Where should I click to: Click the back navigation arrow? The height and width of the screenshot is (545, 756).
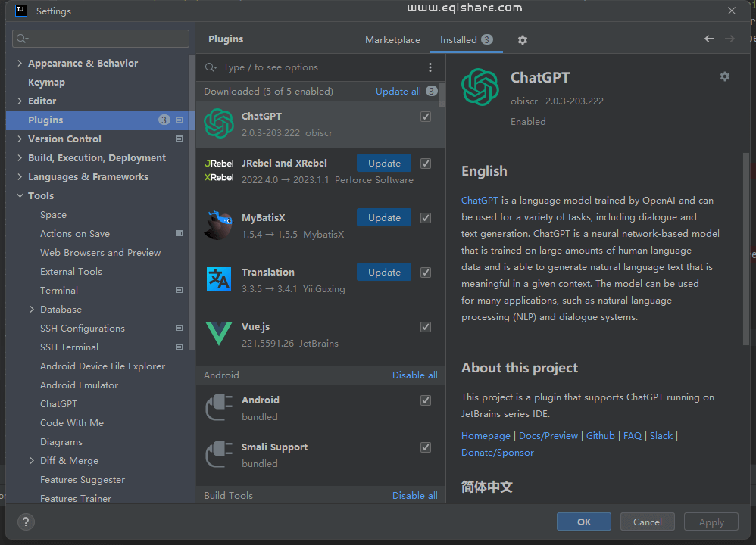point(709,39)
